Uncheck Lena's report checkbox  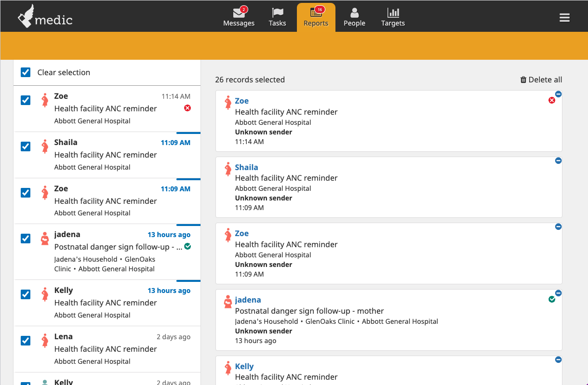26,341
